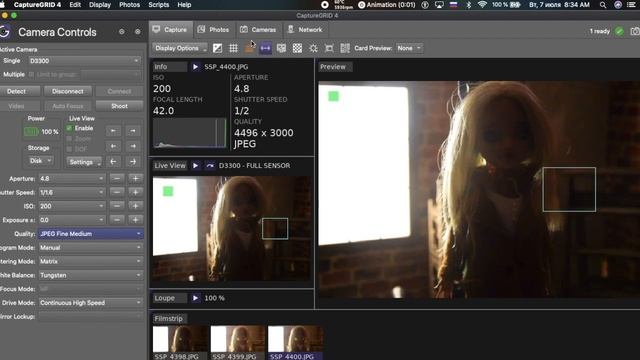The image size is (640, 360).
Task: Click the Auto Focus button
Action: (68, 106)
